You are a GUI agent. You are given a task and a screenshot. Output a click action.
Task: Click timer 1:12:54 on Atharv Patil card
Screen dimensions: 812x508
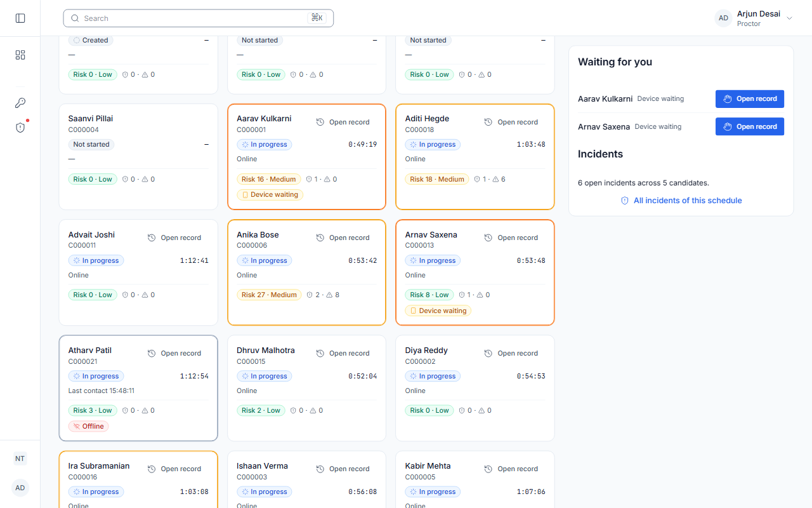[x=194, y=376]
